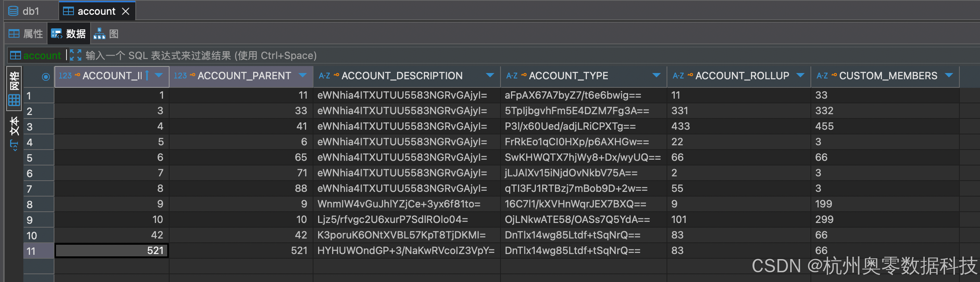Select row number 1 header
Viewport: 980px width, 282px height.
pos(38,95)
